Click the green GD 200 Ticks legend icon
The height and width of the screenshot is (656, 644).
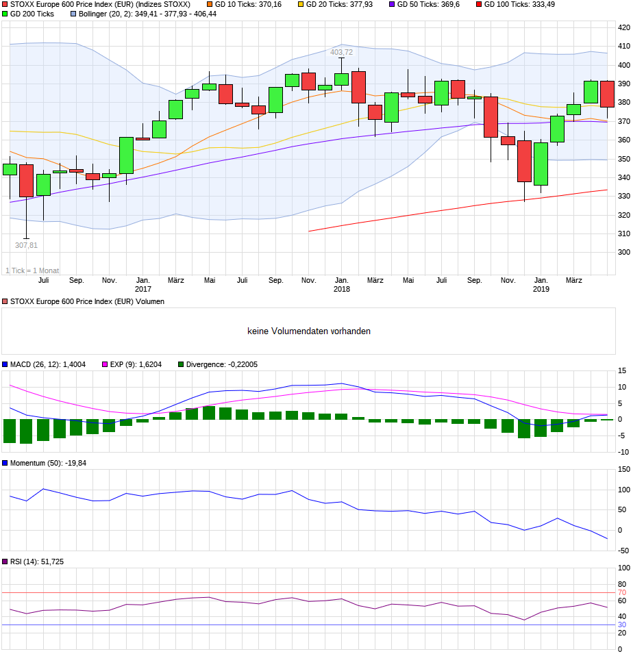[5, 15]
